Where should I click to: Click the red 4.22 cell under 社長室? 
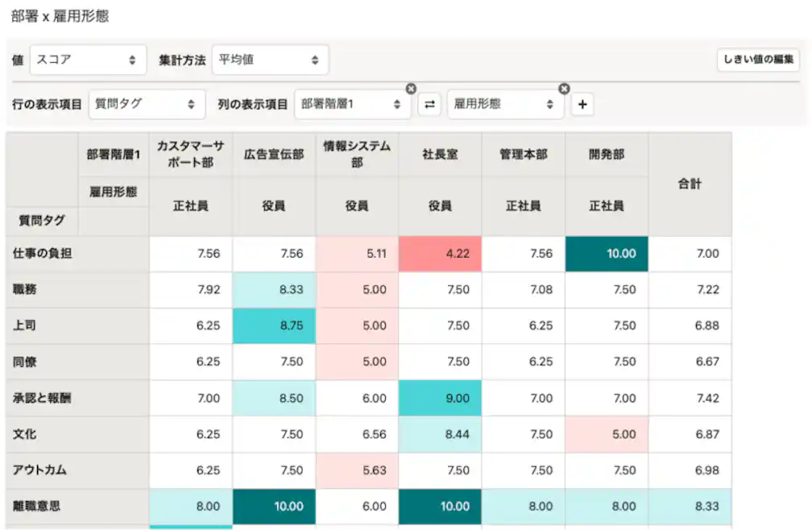click(x=439, y=254)
